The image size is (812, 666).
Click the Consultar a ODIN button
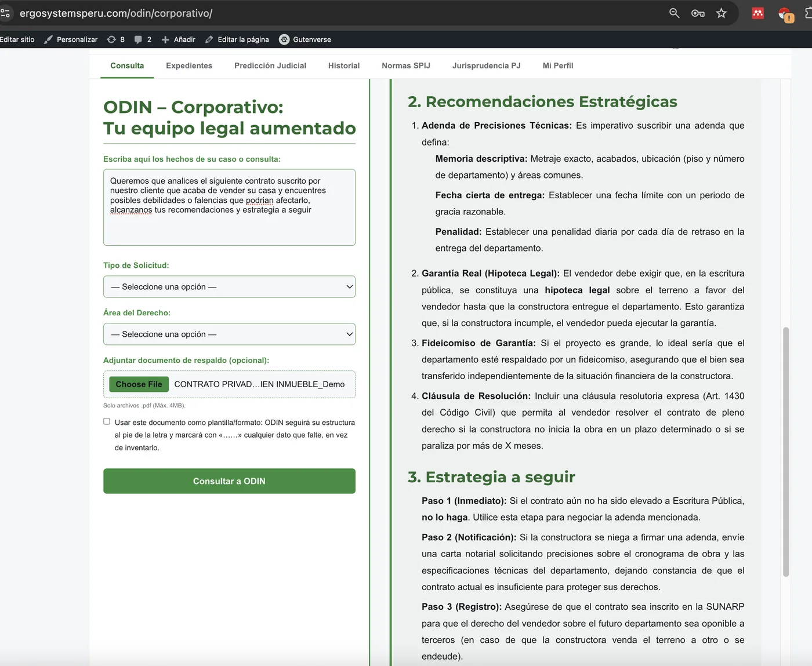click(x=229, y=481)
